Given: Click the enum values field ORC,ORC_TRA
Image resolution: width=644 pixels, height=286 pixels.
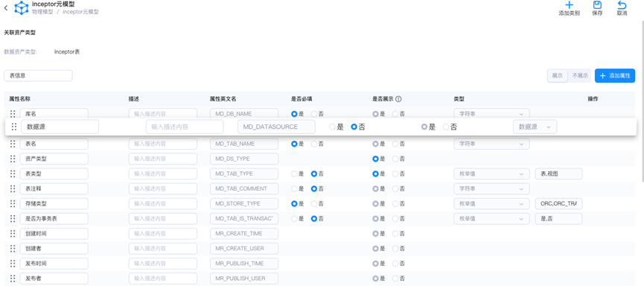Looking at the screenshot, I should click(558, 203).
